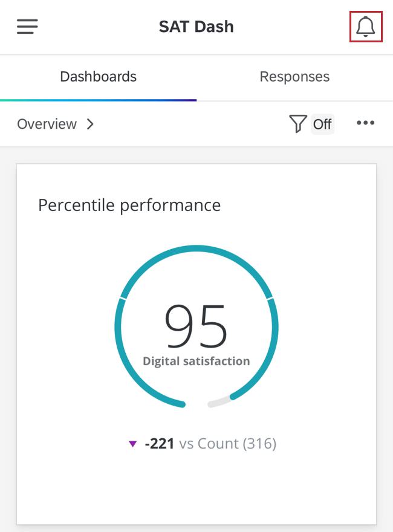Select the Percentile performance card title

coord(129,205)
